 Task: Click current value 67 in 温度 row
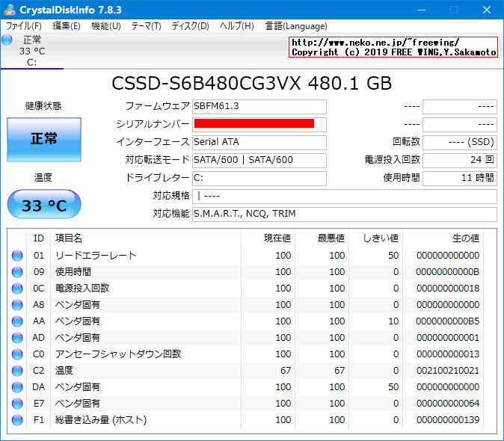click(286, 371)
